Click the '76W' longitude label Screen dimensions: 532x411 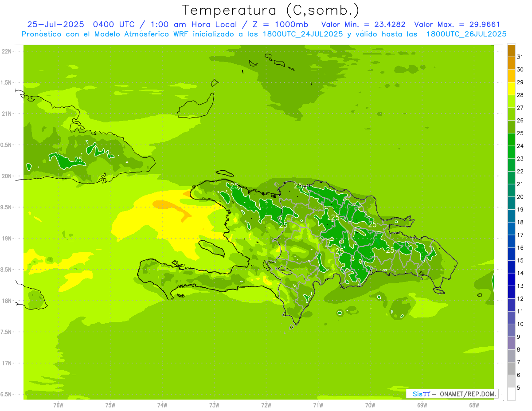[58, 405]
